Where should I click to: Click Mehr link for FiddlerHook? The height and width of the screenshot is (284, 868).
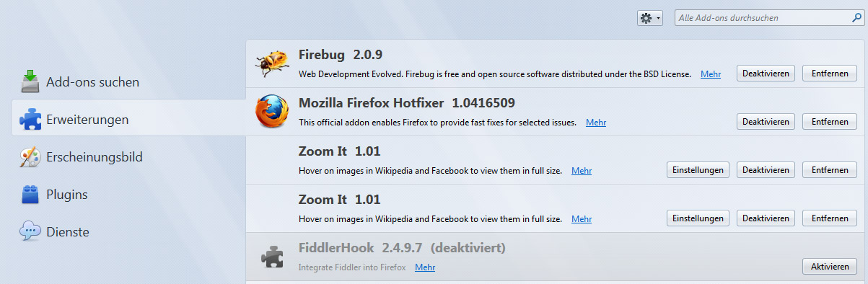click(425, 267)
